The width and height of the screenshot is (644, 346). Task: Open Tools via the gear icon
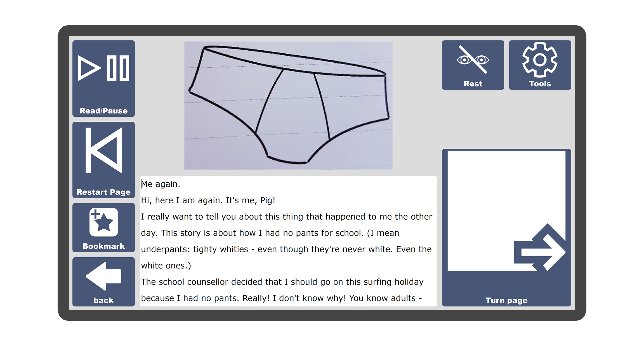[x=540, y=65]
